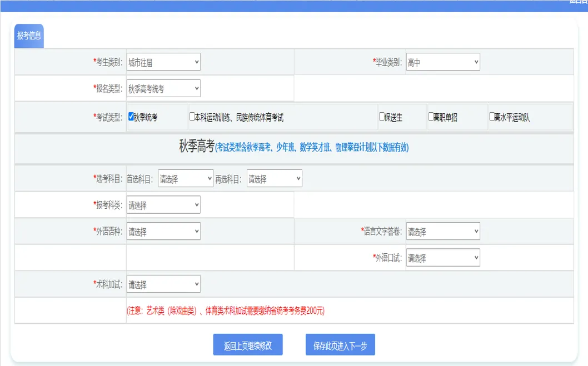588x366 pixels.
Task: Open the 外语语种 dropdown
Action: pyautogui.click(x=163, y=231)
